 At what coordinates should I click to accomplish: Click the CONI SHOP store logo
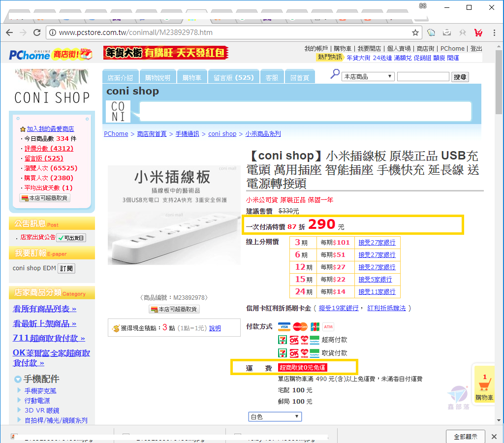point(52,87)
